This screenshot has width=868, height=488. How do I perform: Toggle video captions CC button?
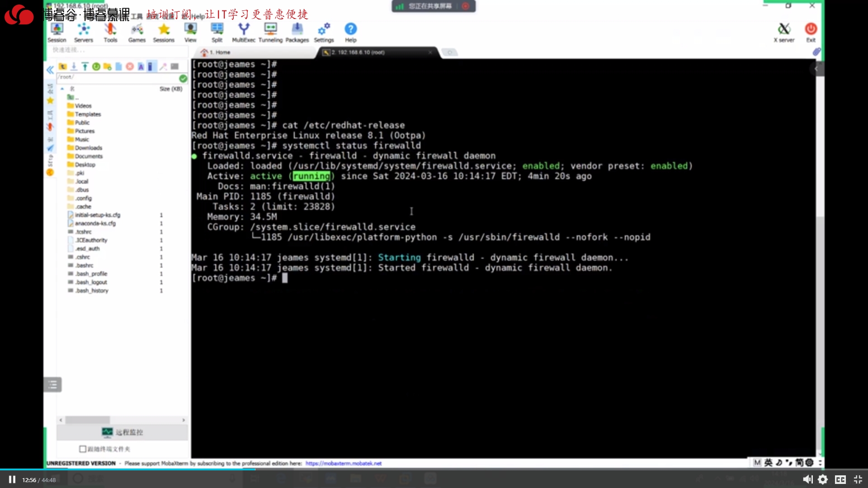point(840,479)
